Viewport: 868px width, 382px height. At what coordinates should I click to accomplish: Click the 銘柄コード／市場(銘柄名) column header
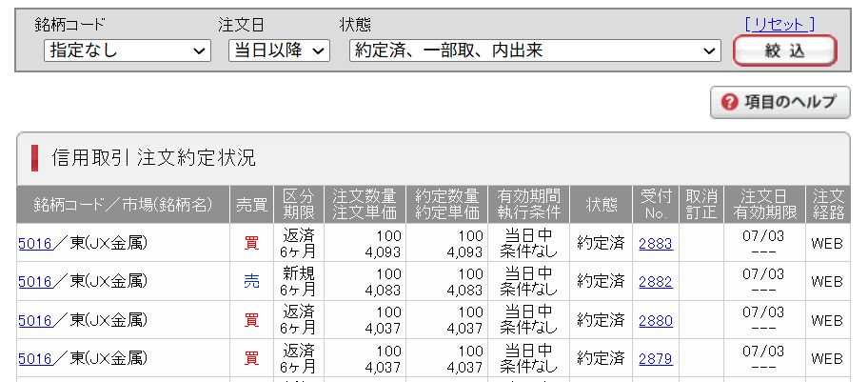123,205
